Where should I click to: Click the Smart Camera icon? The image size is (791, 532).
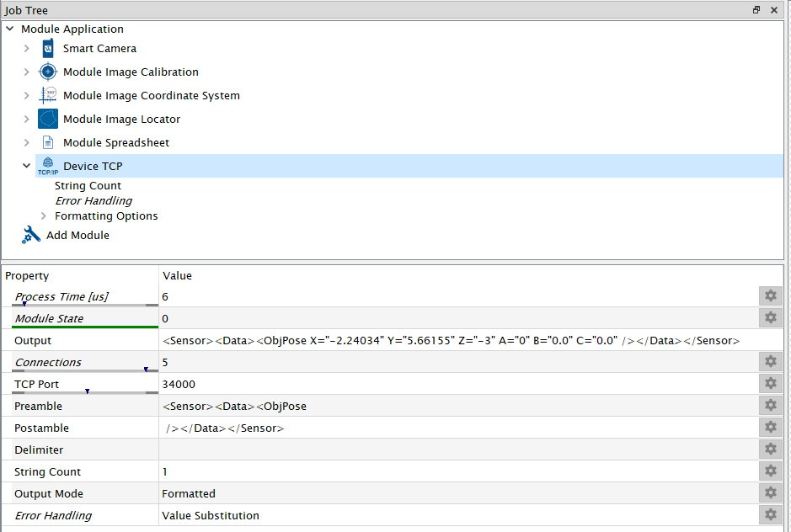48,49
